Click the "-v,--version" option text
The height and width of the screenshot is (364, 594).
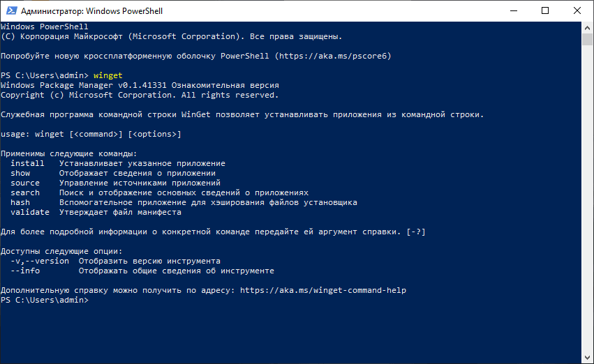pyautogui.click(x=40, y=261)
